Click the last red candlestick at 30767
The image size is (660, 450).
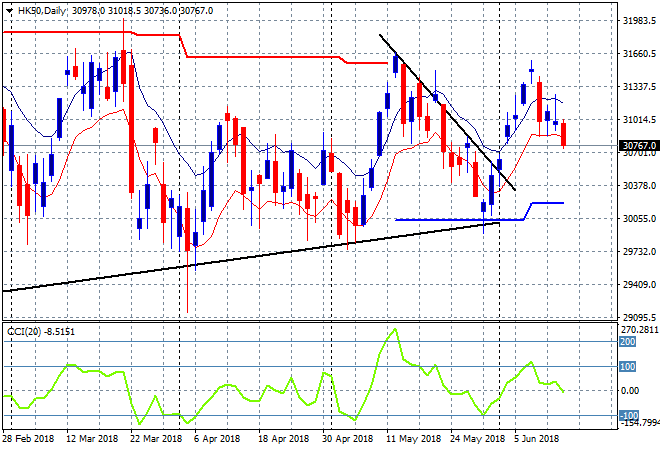click(564, 135)
